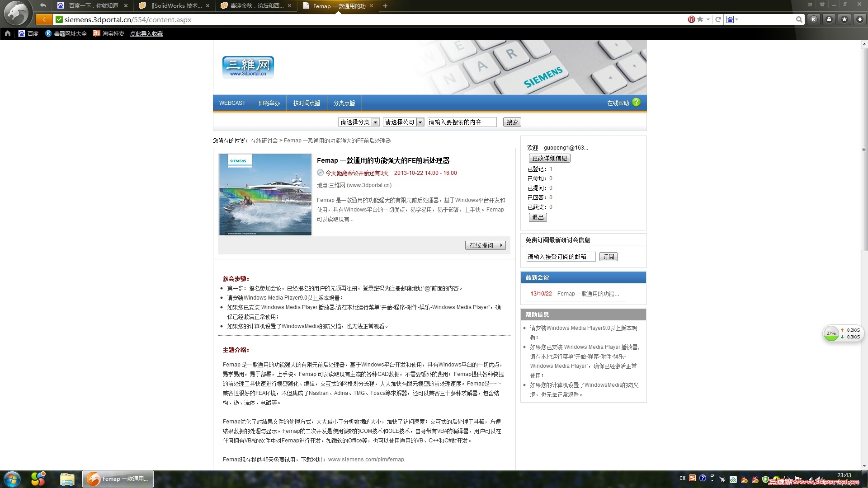This screenshot has width=868, height=488.
Task: Click the grid layout icon in title bar
Action: pyautogui.click(x=810, y=5)
